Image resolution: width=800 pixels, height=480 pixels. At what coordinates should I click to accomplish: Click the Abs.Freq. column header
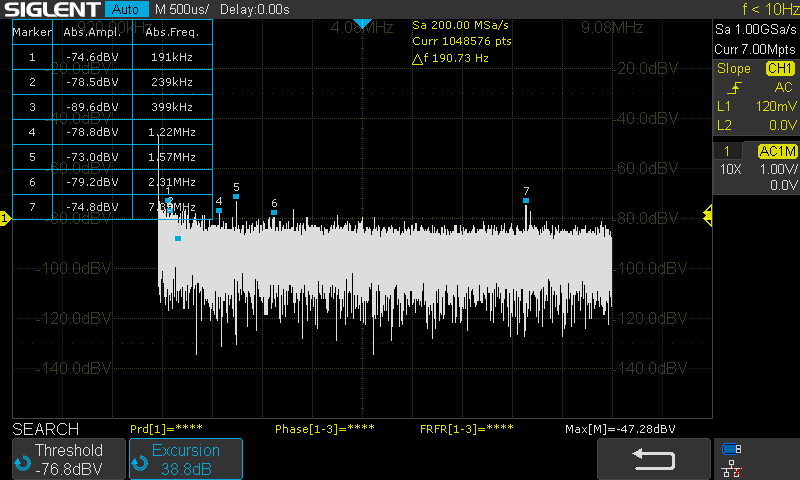coord(172,32)
